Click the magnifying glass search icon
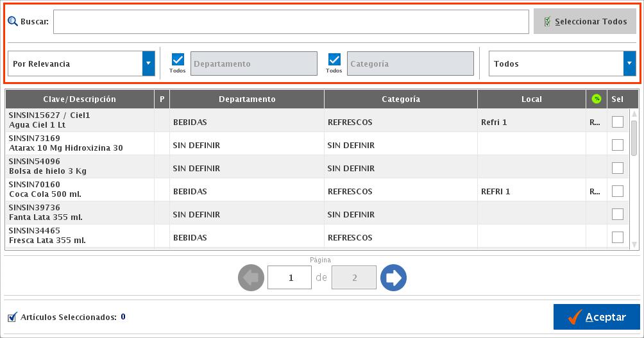The width and height of the screenshot is (644, 338). pyautogui.click(x=12, y=21)
